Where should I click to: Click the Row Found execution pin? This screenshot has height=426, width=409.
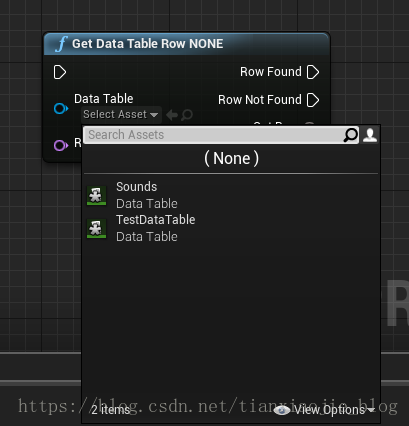[x=313, y=72]
